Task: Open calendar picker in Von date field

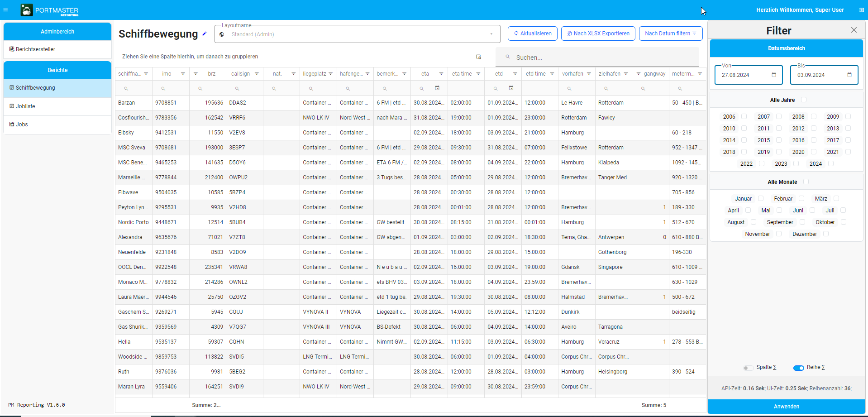Action: pyautogui.click(x=774, y=75)
